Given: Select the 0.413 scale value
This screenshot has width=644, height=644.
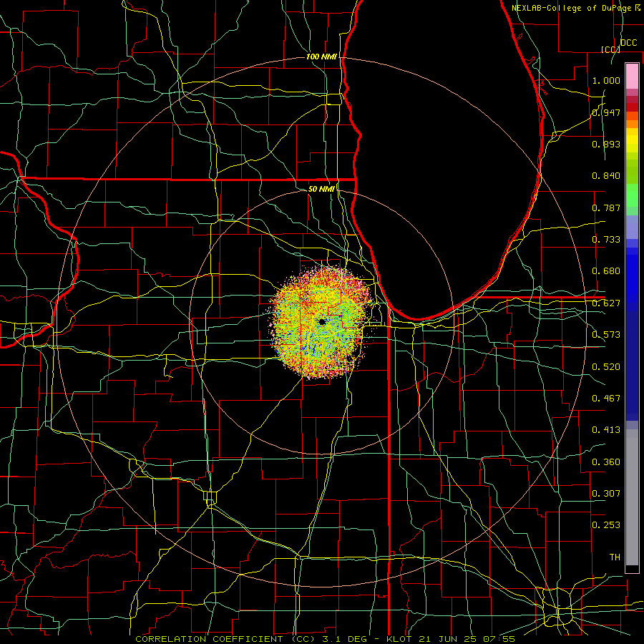Looking at the screenshot, I should [606, 430].
